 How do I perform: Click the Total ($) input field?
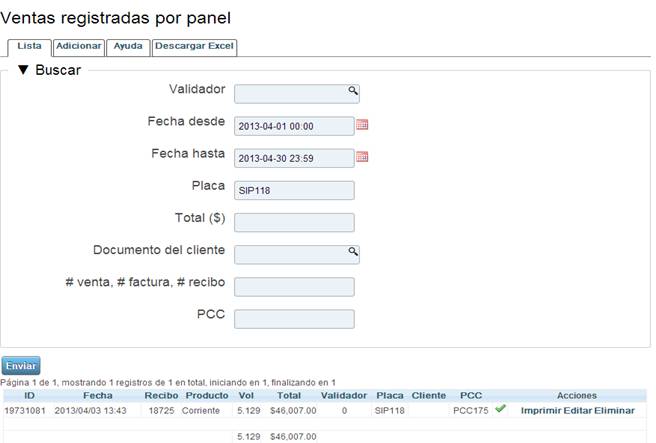click(x=294, y=222)
